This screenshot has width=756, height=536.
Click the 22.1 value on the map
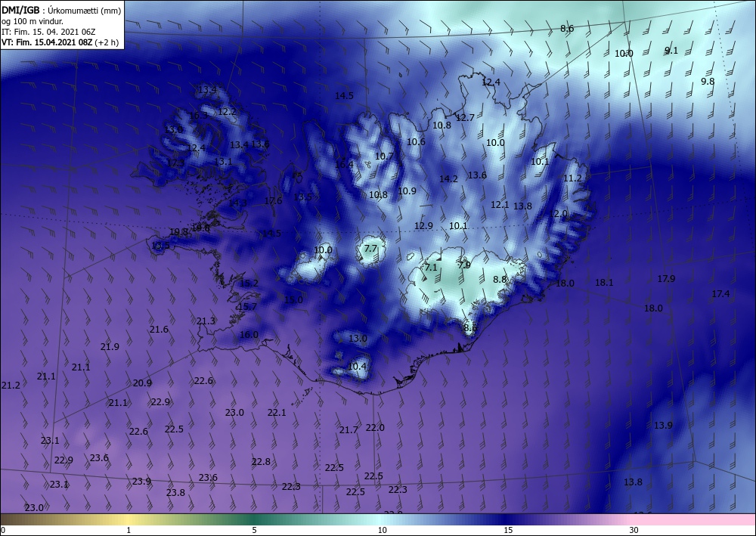[277, 413]
